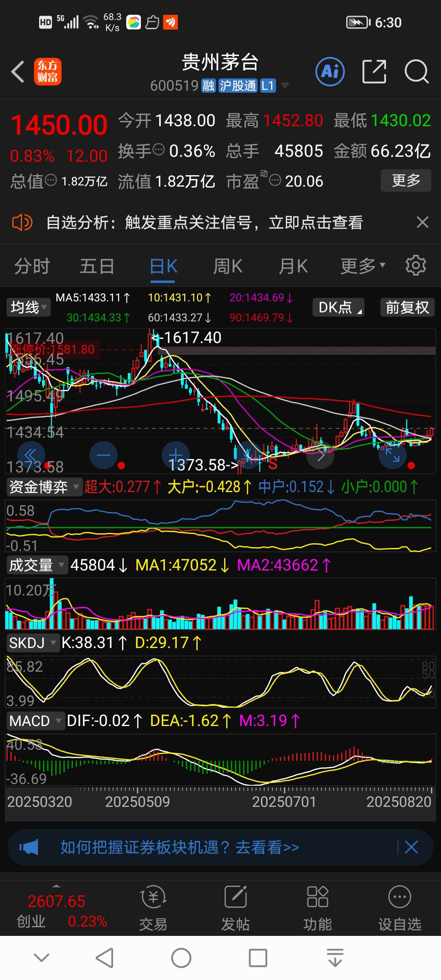441x980 pixels.
Task: Tap the chart zoom-in plus button
Action: 176,455
